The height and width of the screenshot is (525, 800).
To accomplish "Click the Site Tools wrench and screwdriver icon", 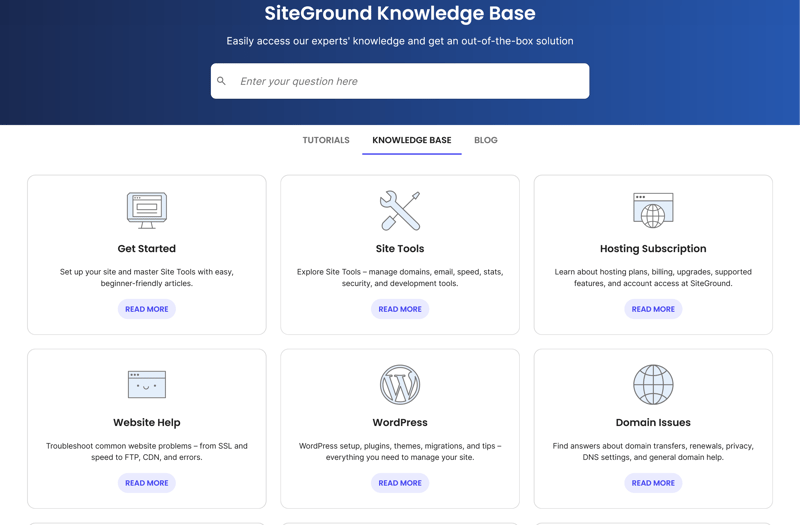I will click(400, 210).
